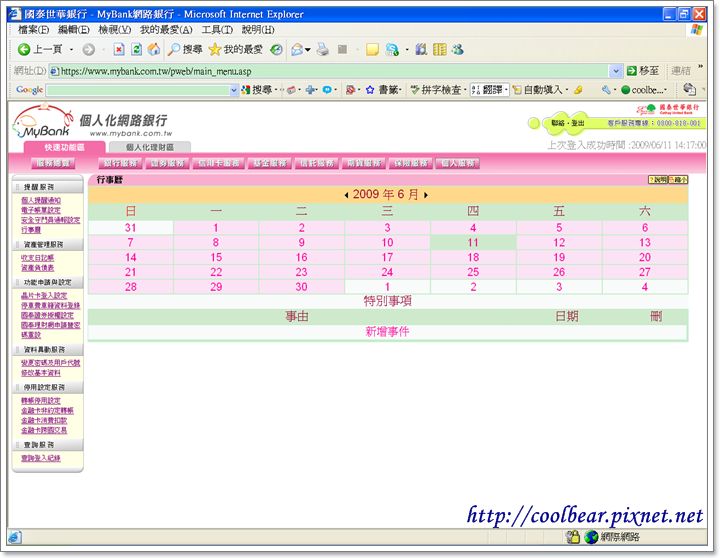The height and width of the screenshot is (558, 720).
Task: Open the 修改基本資料 sidebar link
Action: pyautogui.click(x=41, y=373)
